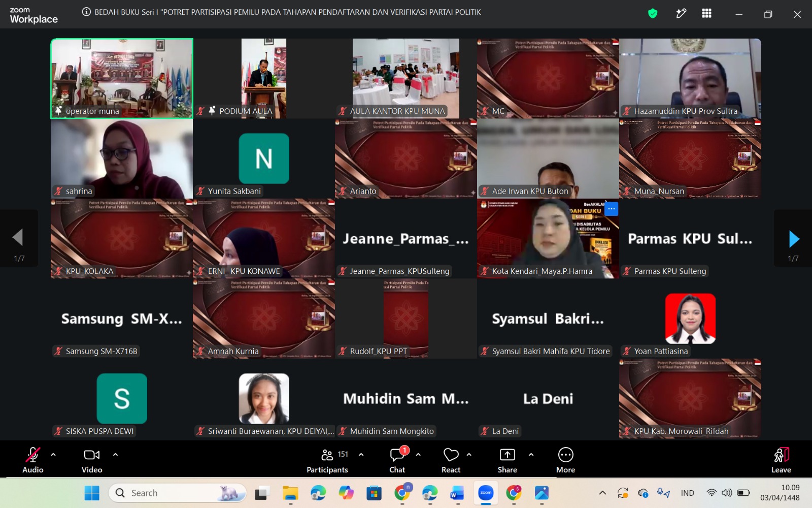Click 'Syamsul Bakri Mahifa KPU Tidore' label
812x508 pixels.
551,351
